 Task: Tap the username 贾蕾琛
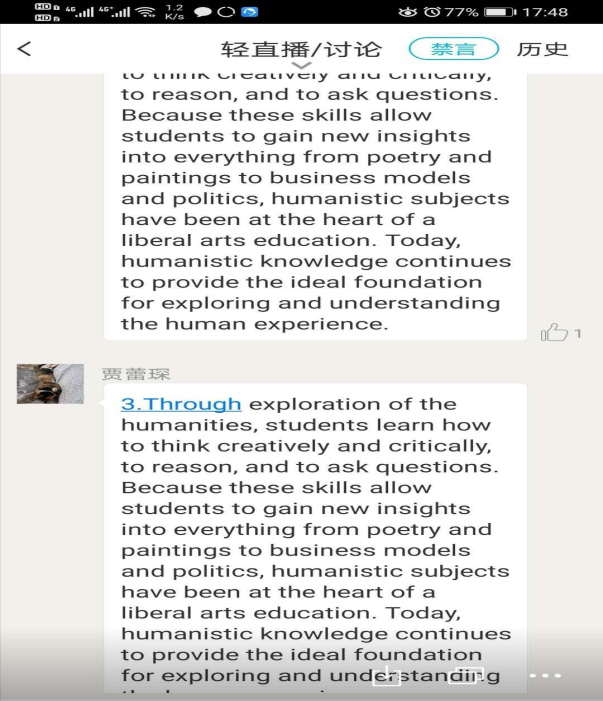pyautogui.click(x=135, y=374)
